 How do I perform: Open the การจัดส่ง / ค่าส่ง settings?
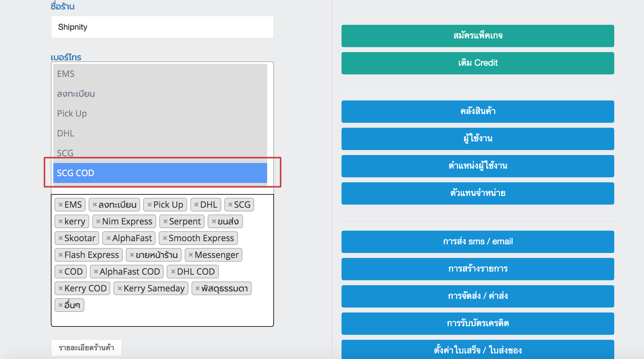pos(478,296)
